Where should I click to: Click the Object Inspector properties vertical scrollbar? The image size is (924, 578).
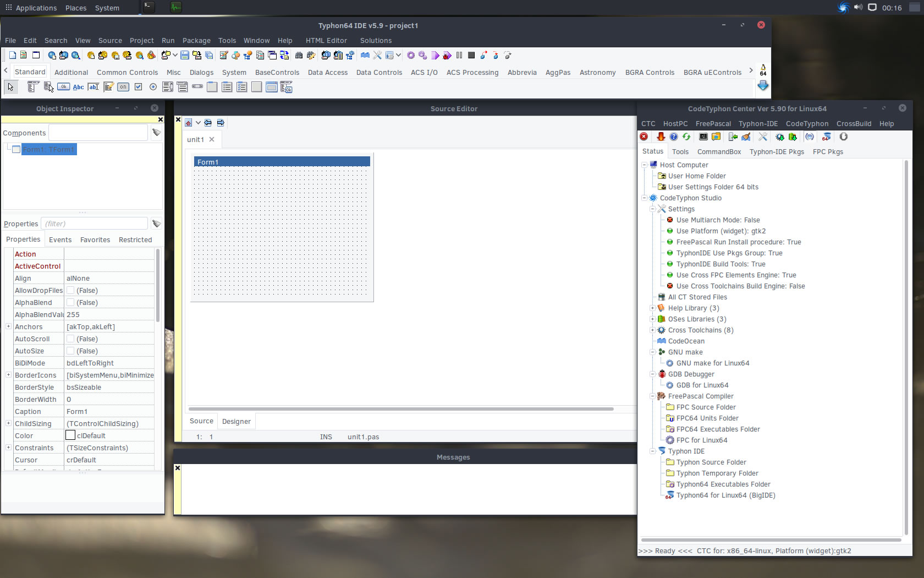pyautogui.click(x=158, y=285)
